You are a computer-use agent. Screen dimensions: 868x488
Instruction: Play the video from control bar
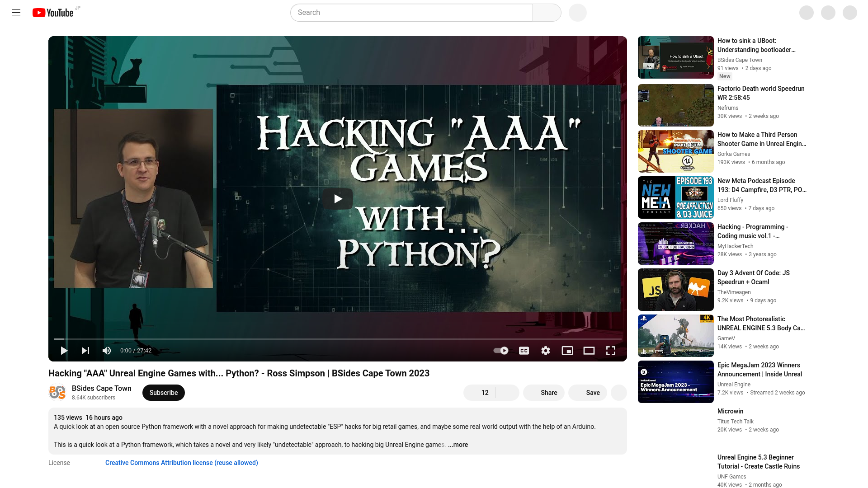point(64,351)
